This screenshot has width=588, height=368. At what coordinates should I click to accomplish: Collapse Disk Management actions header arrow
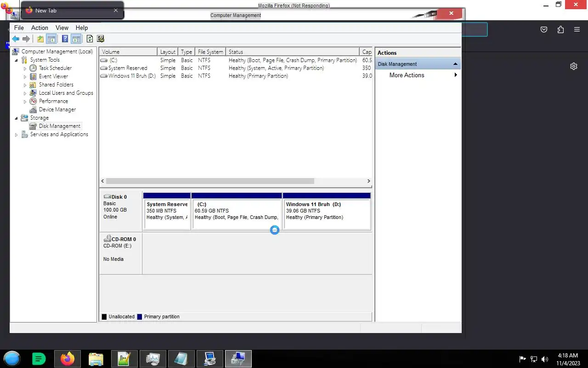(x=455, y=64)
